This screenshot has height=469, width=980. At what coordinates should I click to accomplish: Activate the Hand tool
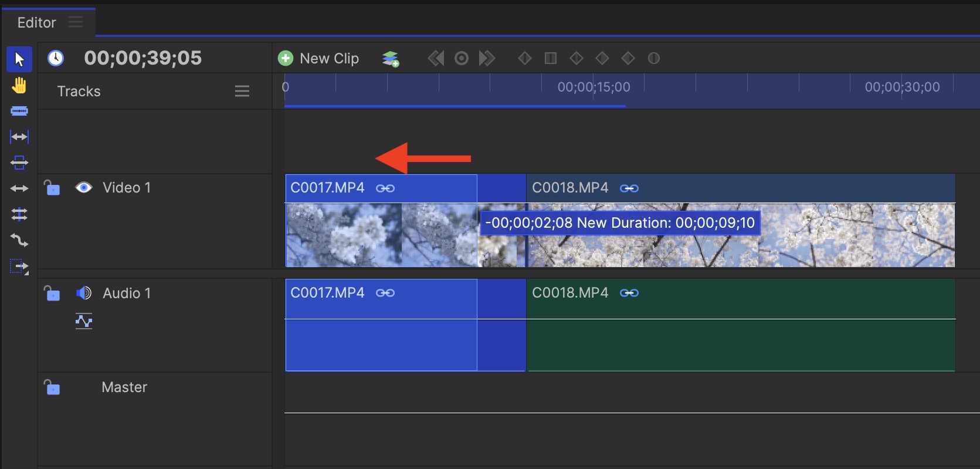19,86
